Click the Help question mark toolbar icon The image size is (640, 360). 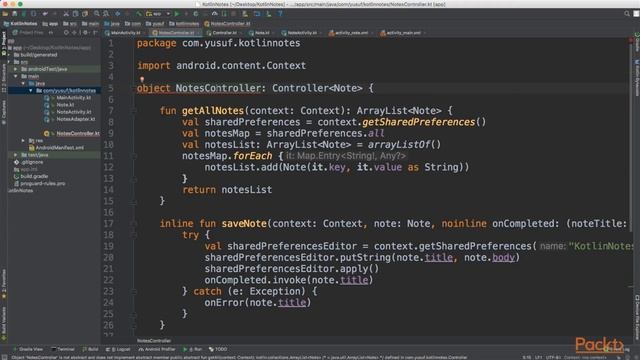[280, 13]
